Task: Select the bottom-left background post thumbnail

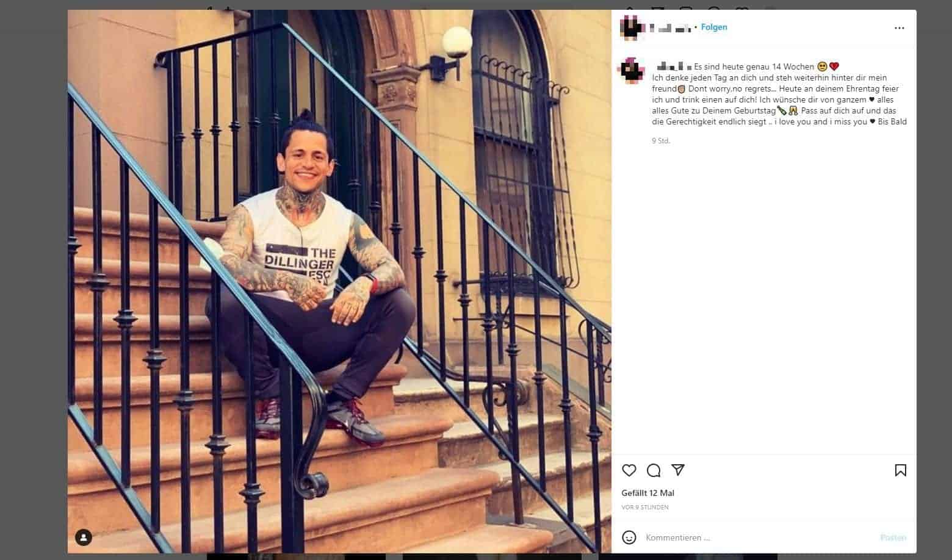Action: 296,556
